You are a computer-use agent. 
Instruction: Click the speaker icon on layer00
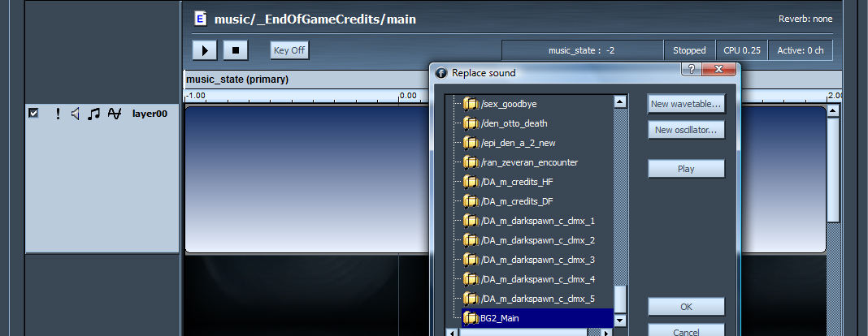(x=75, y=114)
